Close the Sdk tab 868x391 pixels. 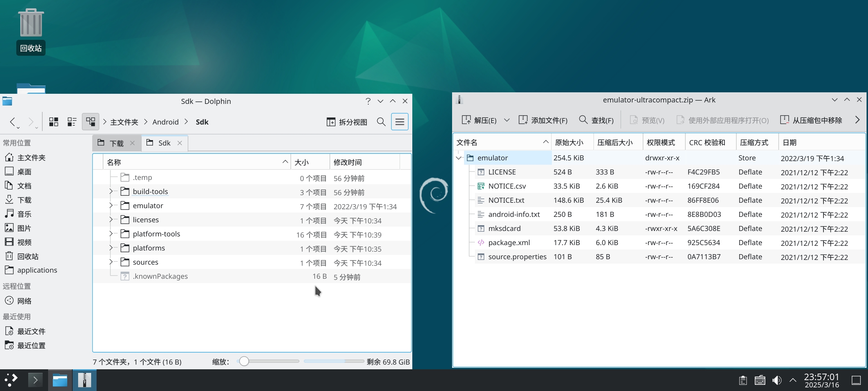[x=180, y=143]
